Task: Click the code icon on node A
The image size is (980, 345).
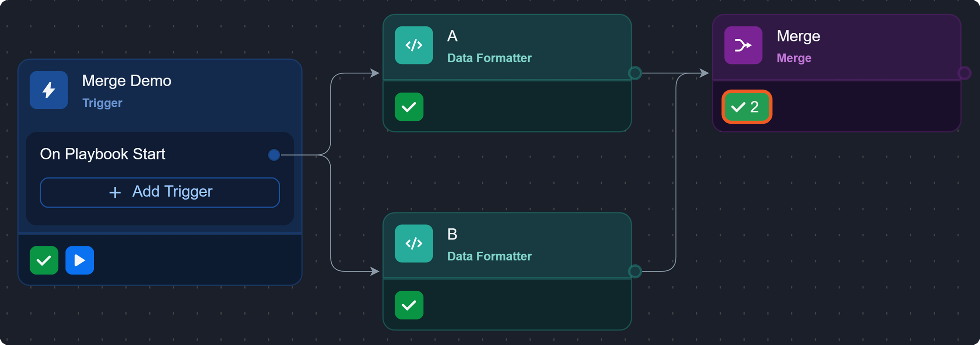Action: [413, 45]
